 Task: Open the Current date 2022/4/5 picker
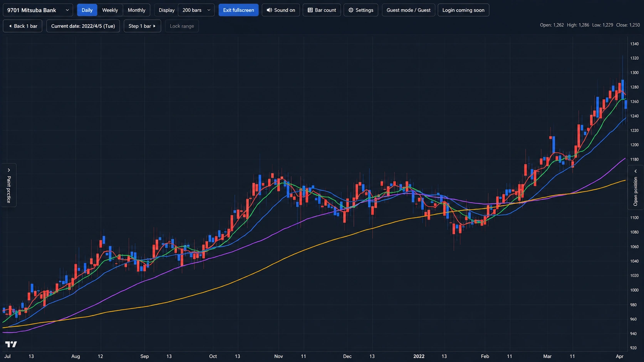click(x=83, y=26)
